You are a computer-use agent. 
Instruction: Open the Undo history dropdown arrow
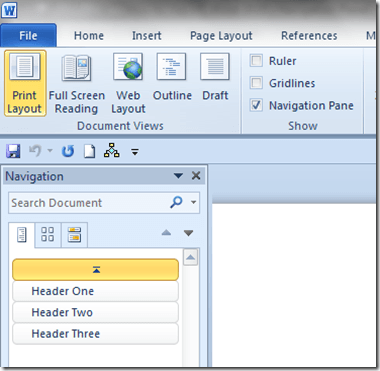(x=50, y=151)
